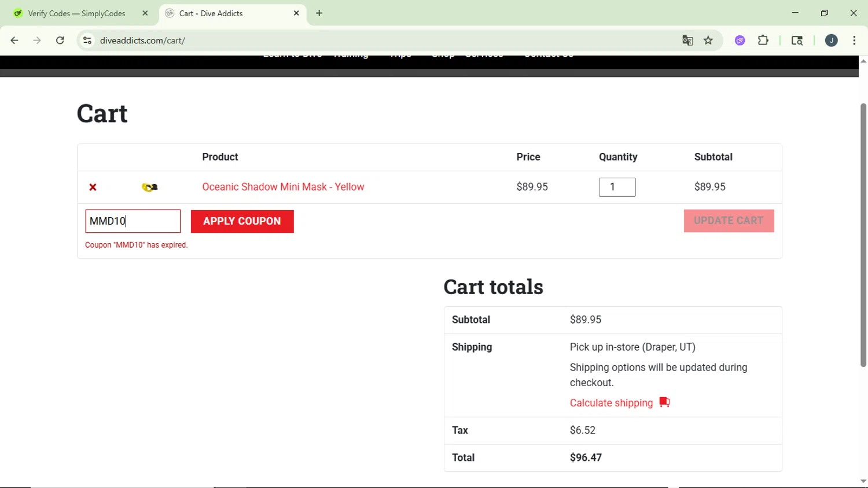Click the page vertical scrollbar thumb
This screenshot has width=868, height=488.
pyautogui.click(x=863, y=234)
